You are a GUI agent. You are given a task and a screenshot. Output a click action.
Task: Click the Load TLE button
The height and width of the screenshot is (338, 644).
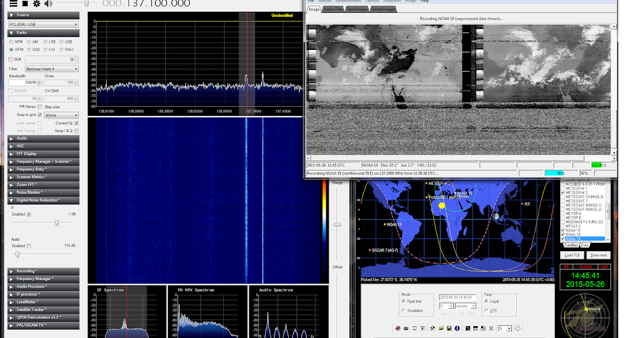pos(571,255)
